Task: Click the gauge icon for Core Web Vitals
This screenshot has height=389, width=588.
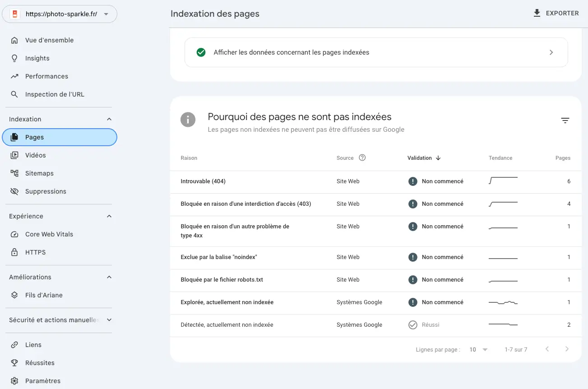Action: tap(14, 234)
